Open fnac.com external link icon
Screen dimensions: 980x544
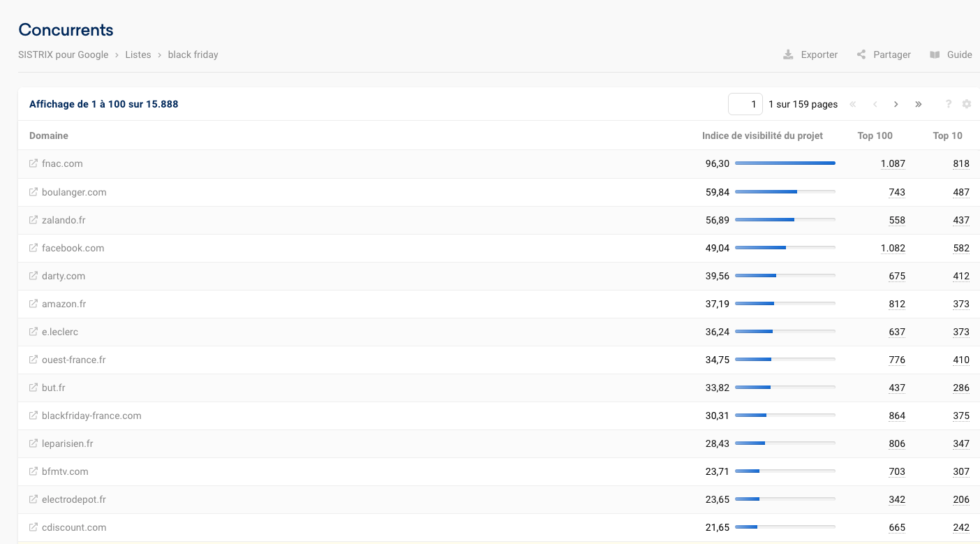(34, 163)
